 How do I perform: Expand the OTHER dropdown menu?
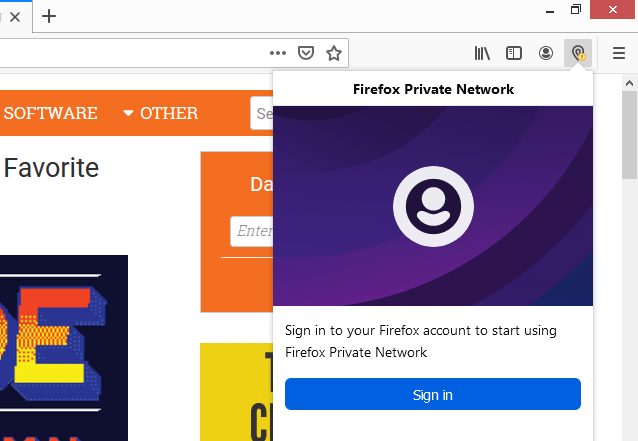point(160,113)
